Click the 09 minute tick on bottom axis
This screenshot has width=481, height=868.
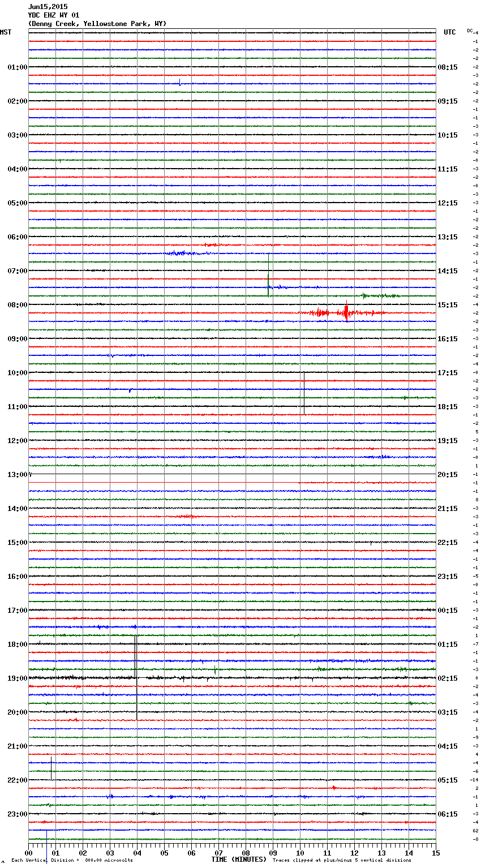pyautogui.click(x=273, y=853)
